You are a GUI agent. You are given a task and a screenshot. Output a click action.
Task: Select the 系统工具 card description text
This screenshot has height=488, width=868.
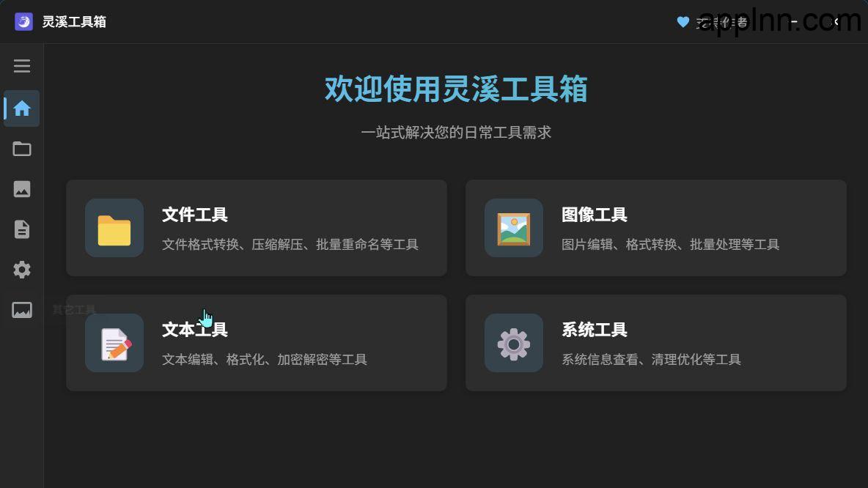[x=652, y=360]
